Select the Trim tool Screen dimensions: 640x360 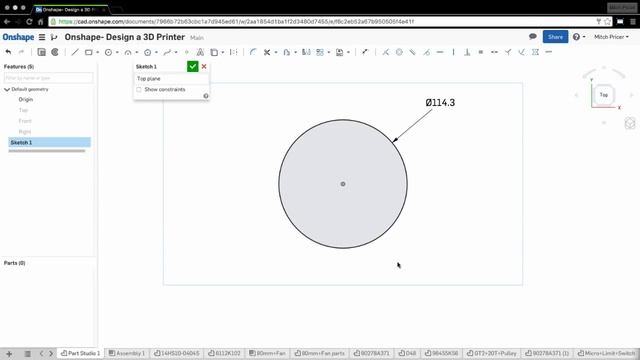click(267, 52)
